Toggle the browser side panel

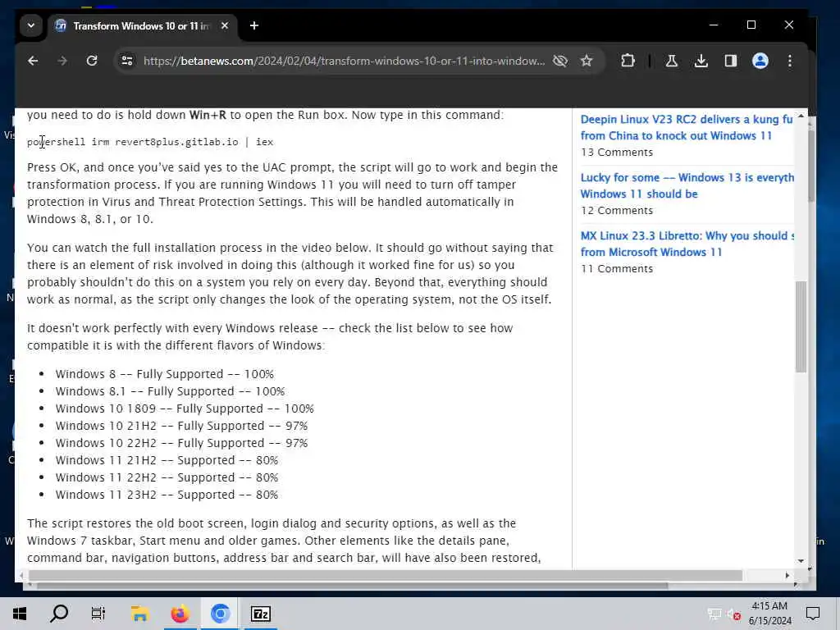pyautogui.click(x=731, y=61)
